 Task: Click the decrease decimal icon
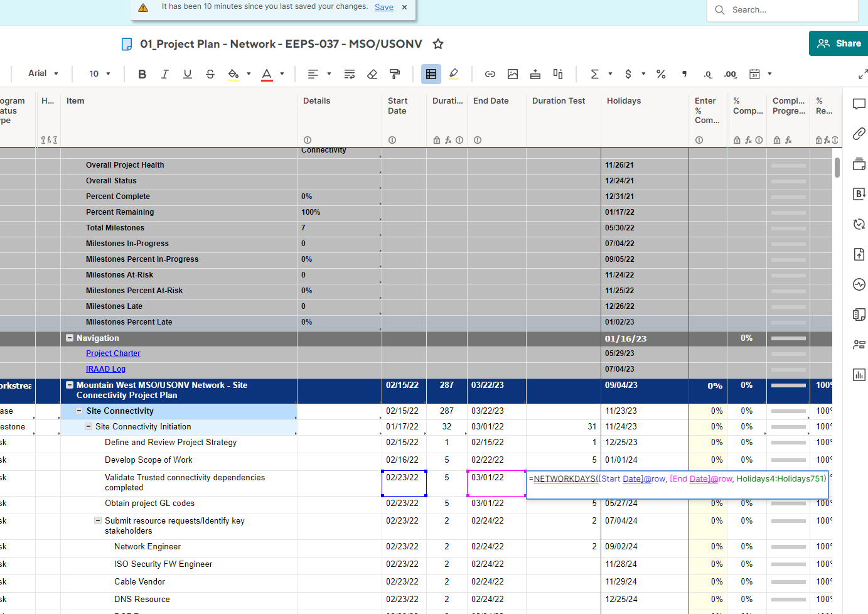point(708,74)
